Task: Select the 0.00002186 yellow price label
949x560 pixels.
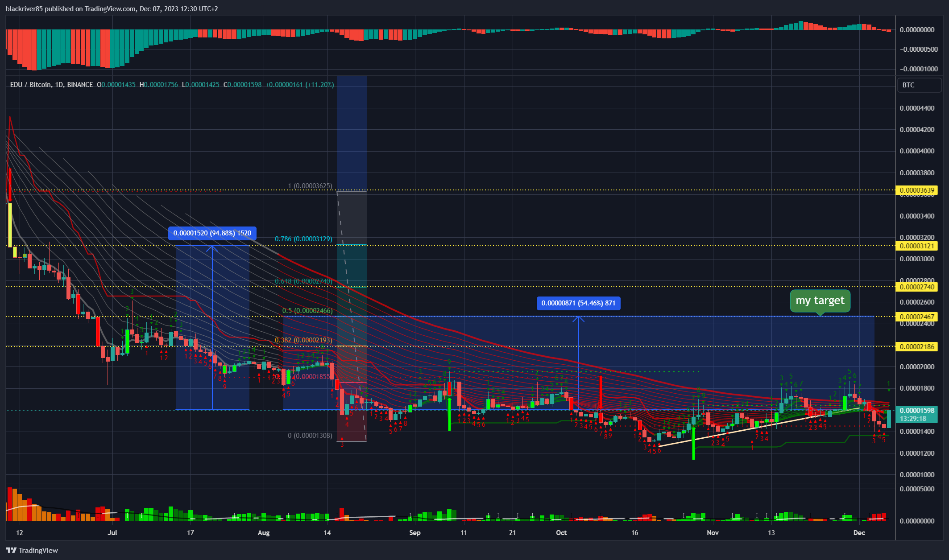Action: click(917, 347)
